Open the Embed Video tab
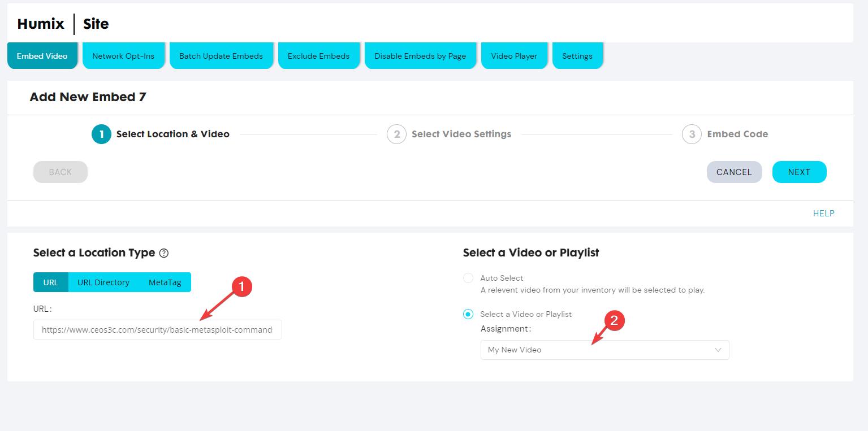868x431 pixels. click(42, 56)
